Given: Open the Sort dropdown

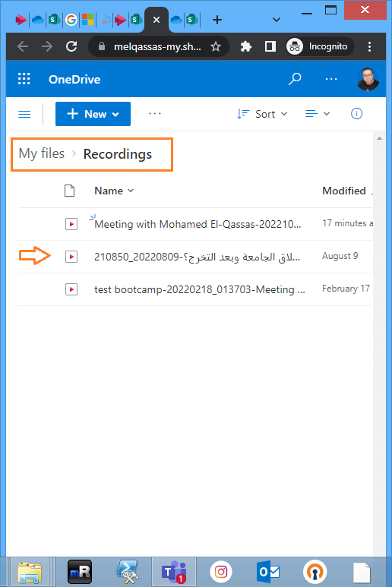Looking at the screenshot, I should tap(262, 114).
